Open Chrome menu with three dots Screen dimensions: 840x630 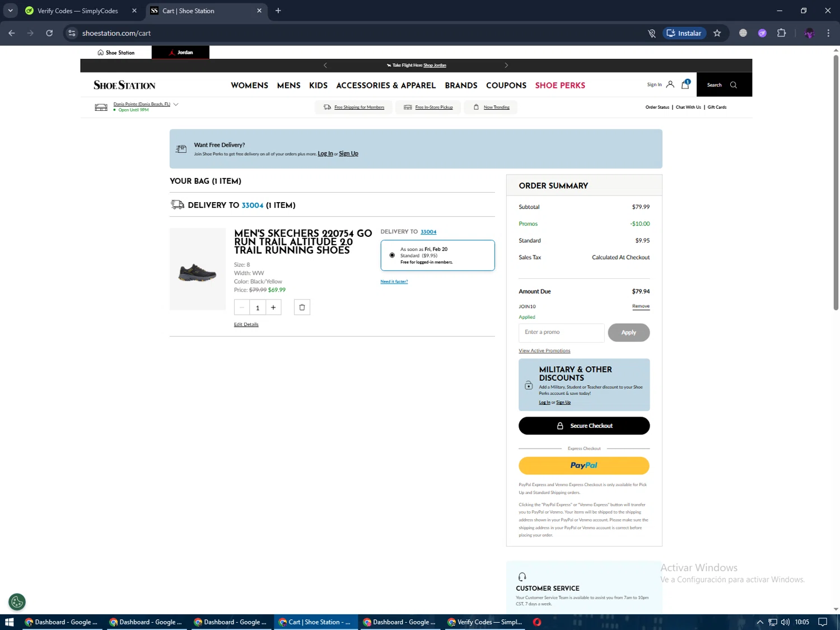(828, 33)
